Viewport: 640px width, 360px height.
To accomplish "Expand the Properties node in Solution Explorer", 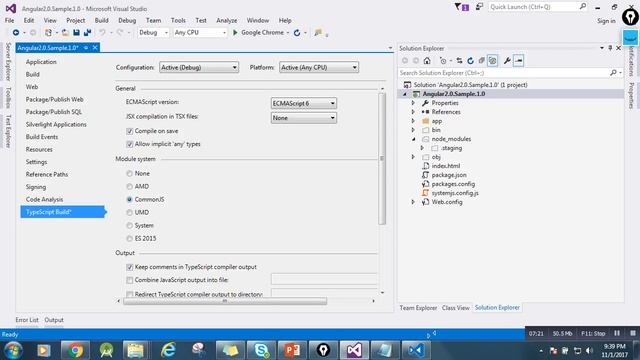I will click(413, 103).
